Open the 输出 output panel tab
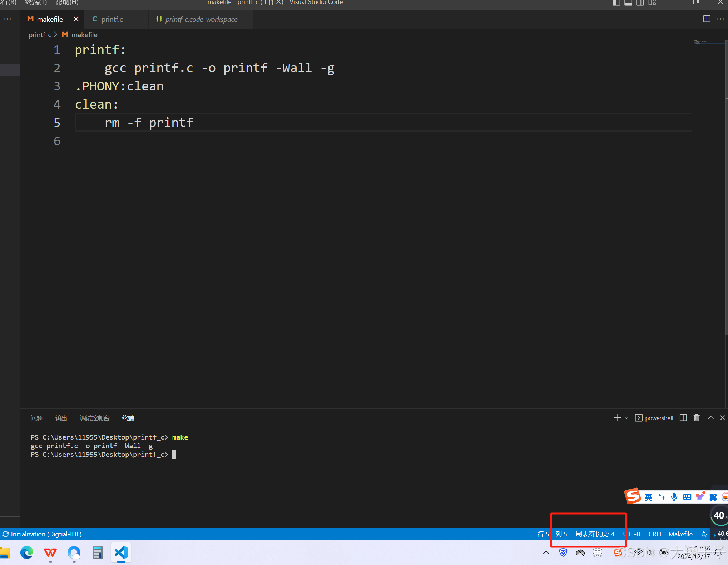This screenshot has width=728, height=565. pos(61,418)
